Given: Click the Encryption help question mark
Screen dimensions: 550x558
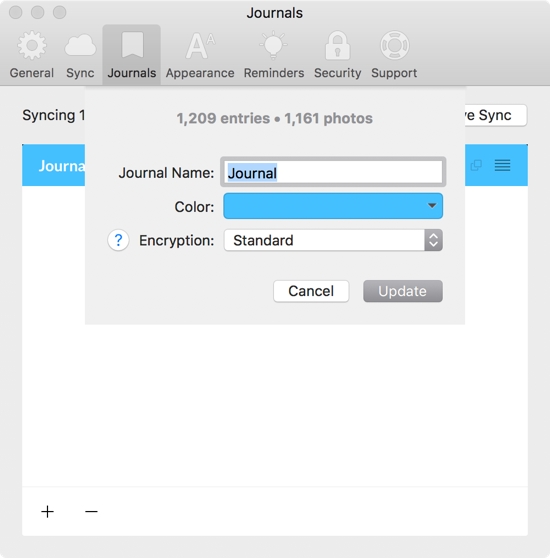Looking at the screenshot, I should [118, 240].
